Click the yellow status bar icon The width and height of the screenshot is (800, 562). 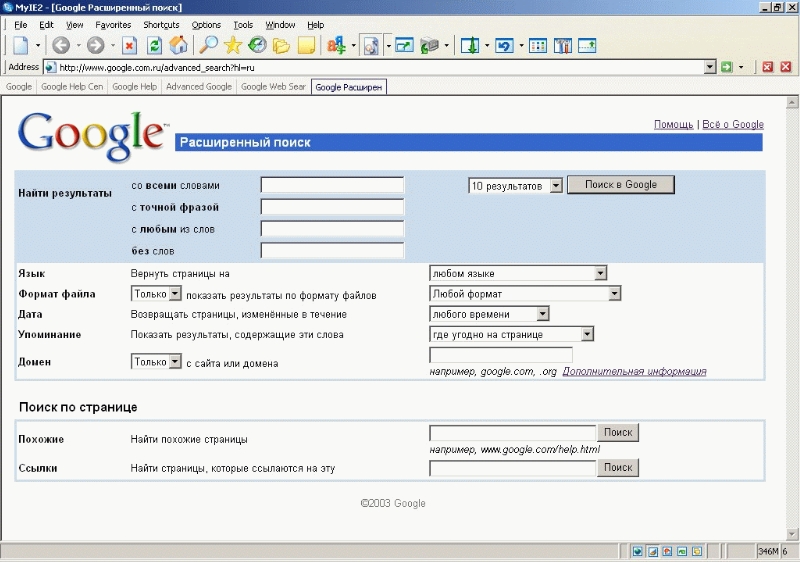(696, 551)
